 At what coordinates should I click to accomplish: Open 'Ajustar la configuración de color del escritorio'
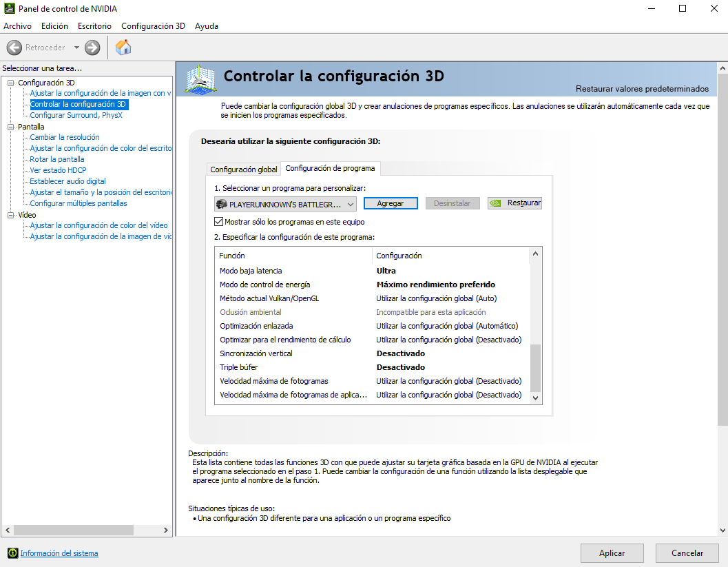point(101,148)
